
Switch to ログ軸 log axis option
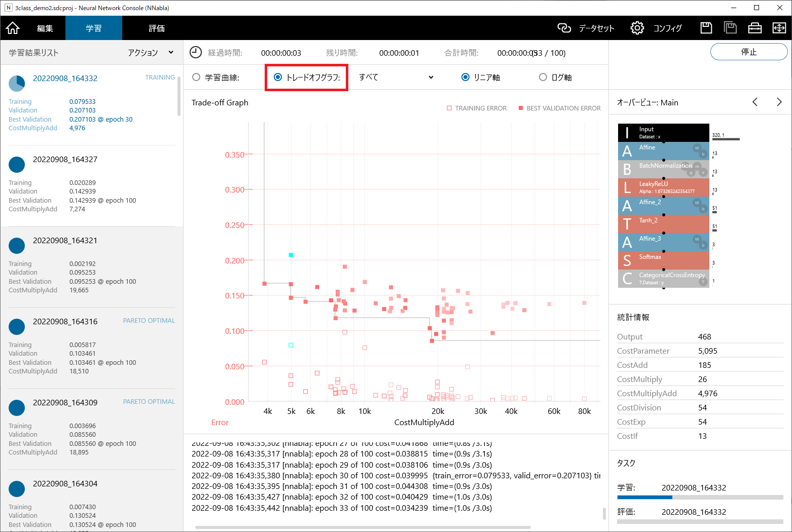(x=543, y=77)
